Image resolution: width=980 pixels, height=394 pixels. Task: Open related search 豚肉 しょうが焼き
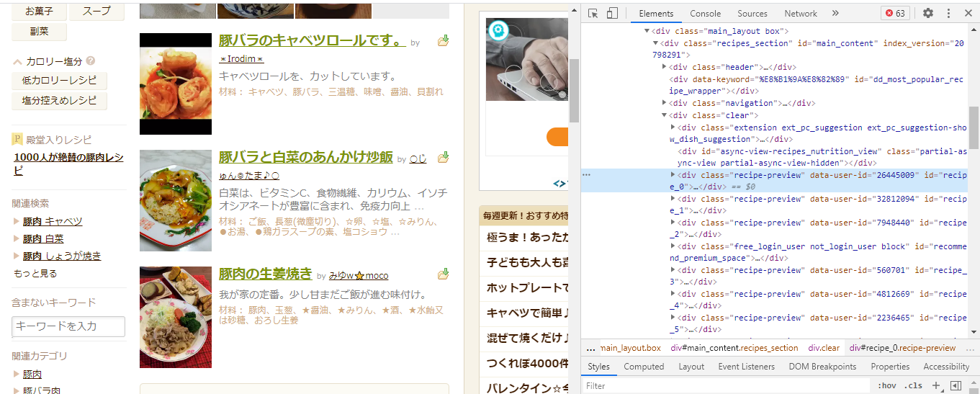click(x=62, y=256)
